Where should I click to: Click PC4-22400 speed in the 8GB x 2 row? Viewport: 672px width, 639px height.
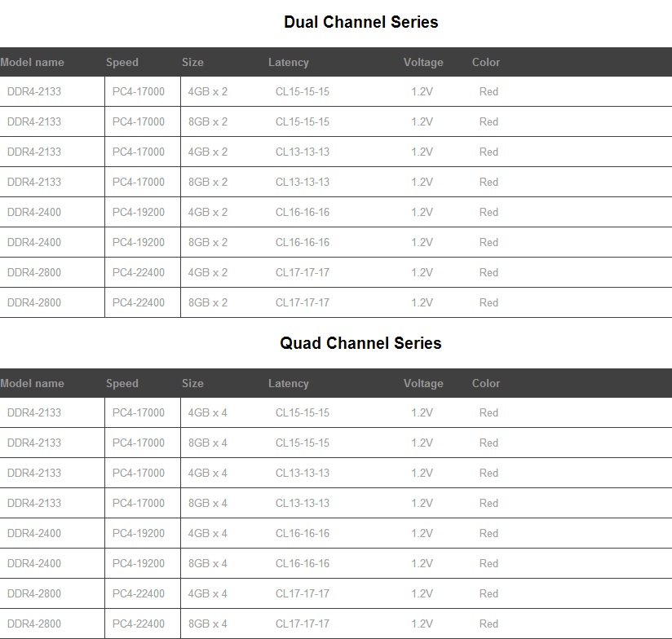139,302
